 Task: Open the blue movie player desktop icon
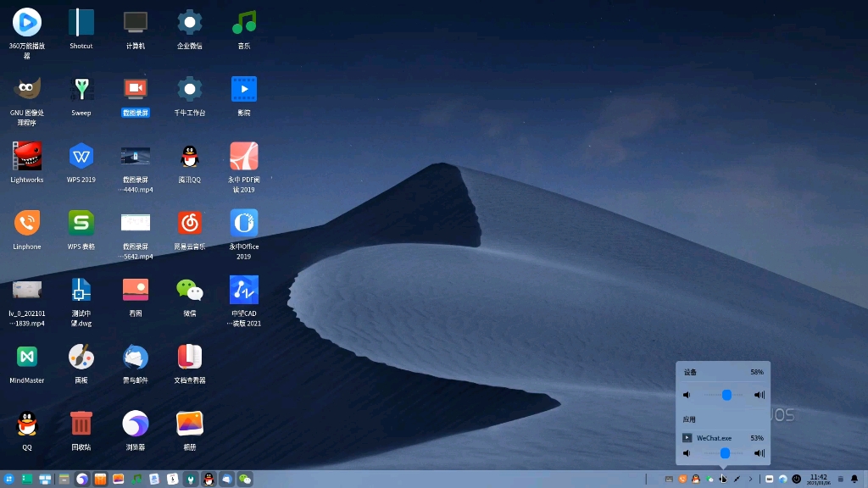tap(244, 89)
